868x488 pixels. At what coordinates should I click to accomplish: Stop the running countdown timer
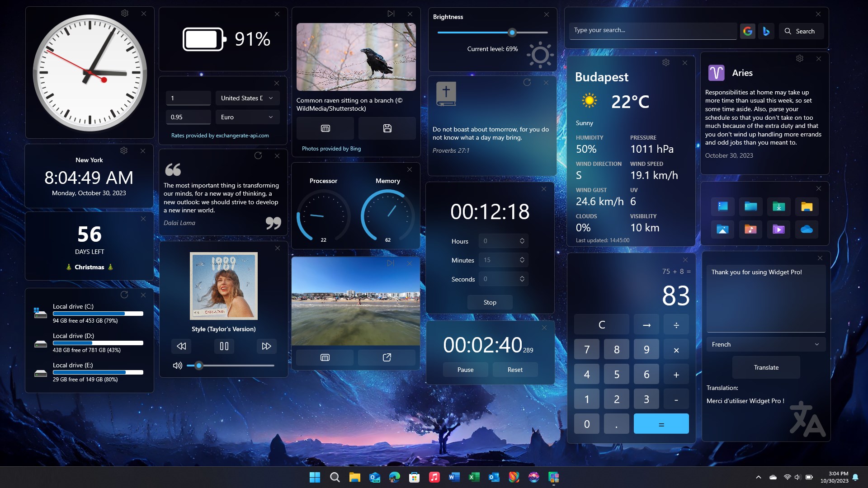[x=490, y=302]
